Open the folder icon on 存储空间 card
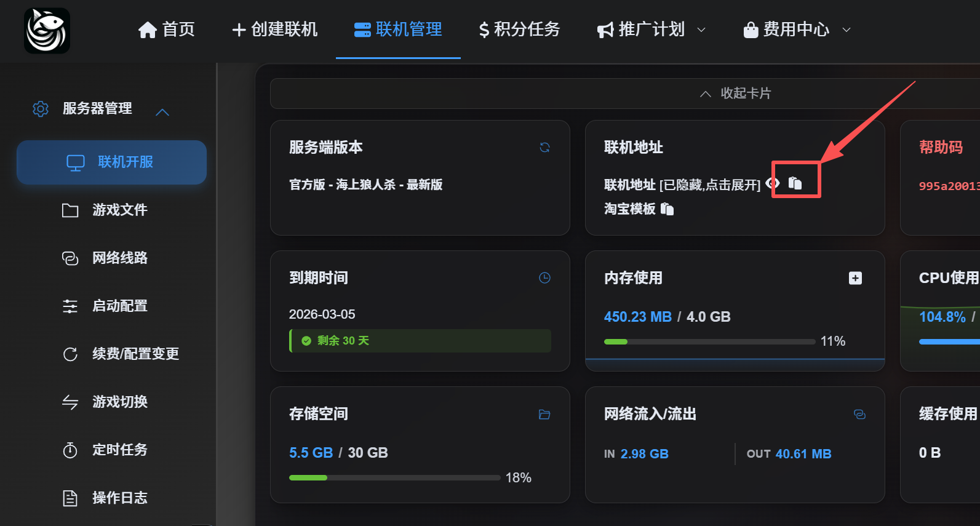 coord(544,415)
